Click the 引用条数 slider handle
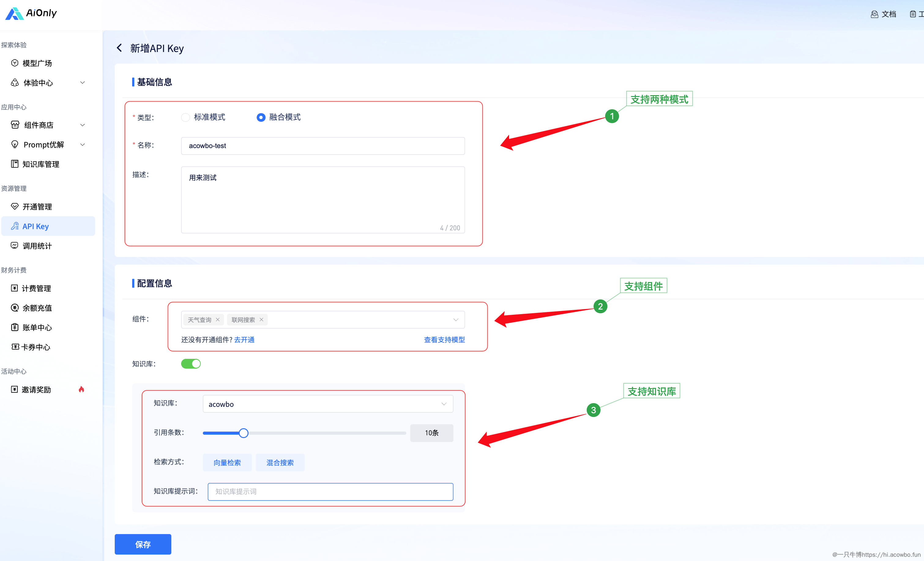The width and height of the screenshot is (924, 561). click(x=244, y=433)
